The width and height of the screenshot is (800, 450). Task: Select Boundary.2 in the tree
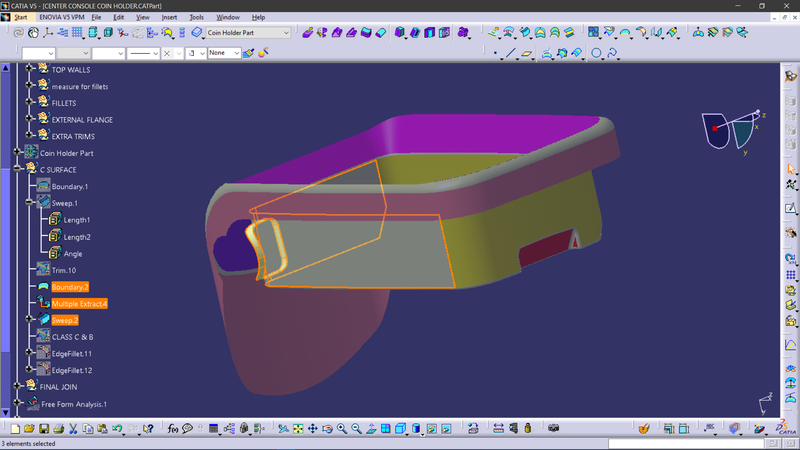click(70, 287)
